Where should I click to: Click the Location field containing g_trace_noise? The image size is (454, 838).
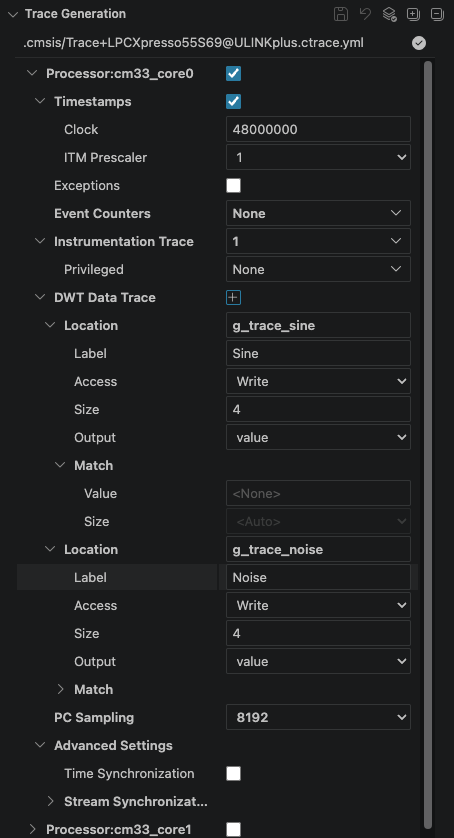(318, 549)
